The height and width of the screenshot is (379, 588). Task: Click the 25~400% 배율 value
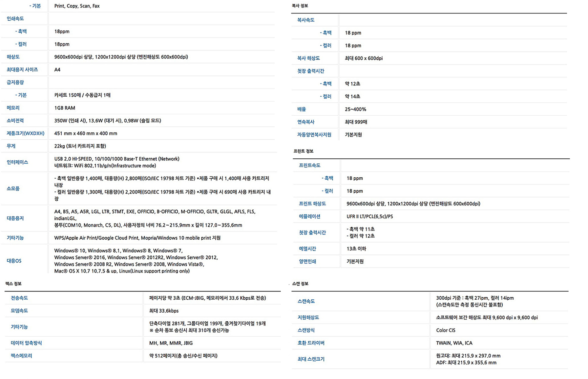coord(355,109)
